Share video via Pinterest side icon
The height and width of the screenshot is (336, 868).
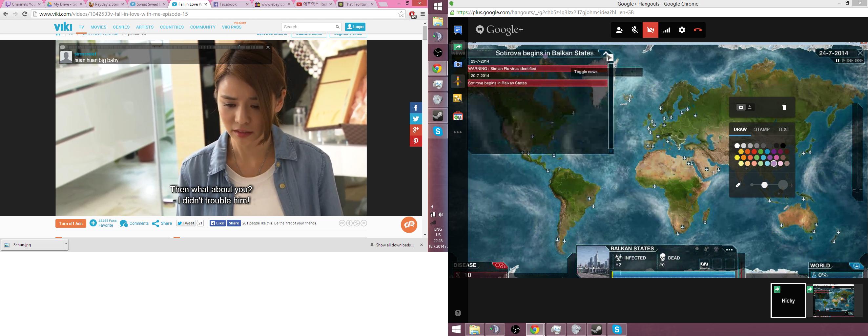pos(416,141)
